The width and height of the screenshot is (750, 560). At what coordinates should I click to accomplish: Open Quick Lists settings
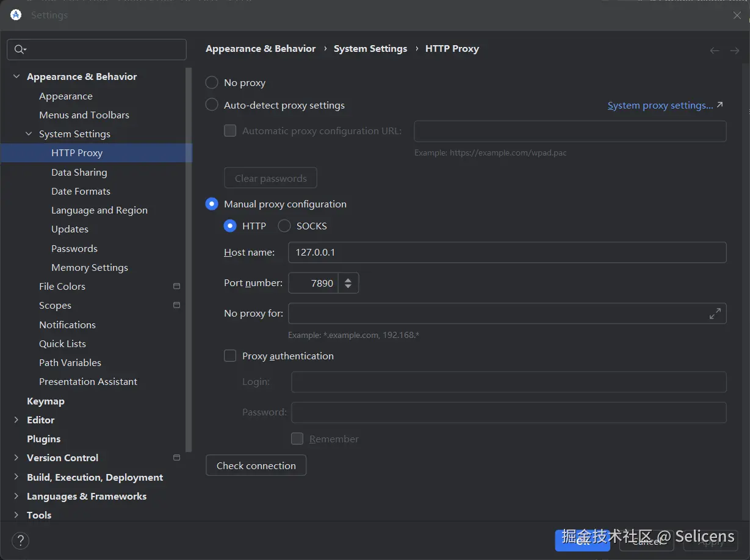[62, 343]
